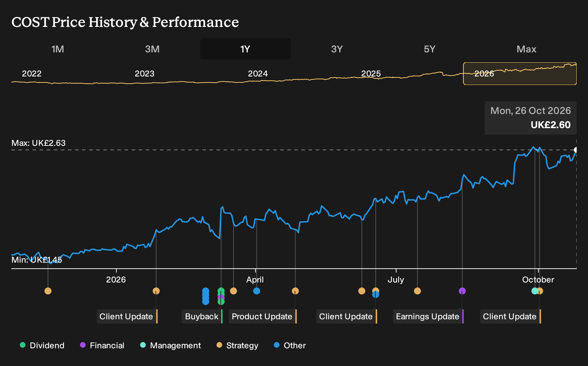
Task: Switch chart to the 3Y range
Action: 337,49
